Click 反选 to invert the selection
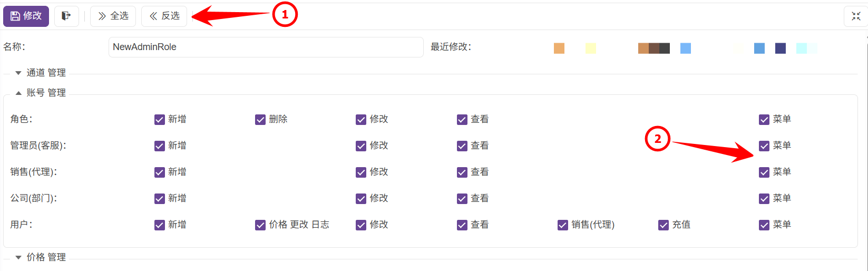 coord(164,16)
